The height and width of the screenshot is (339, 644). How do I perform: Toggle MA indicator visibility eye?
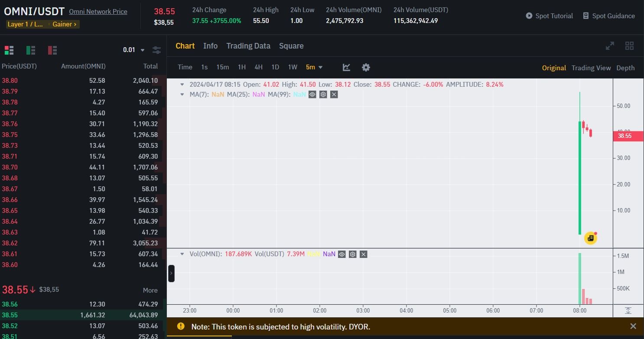point(312,94)
